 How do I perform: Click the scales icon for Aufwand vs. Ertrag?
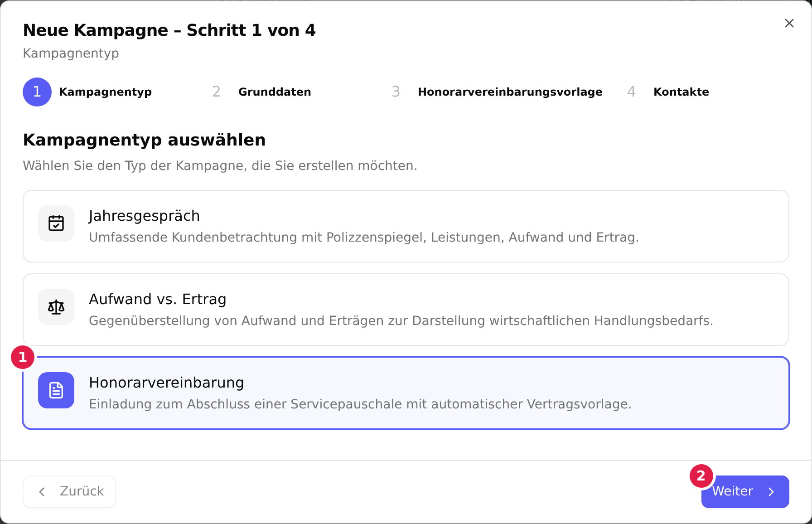point(56,307)
